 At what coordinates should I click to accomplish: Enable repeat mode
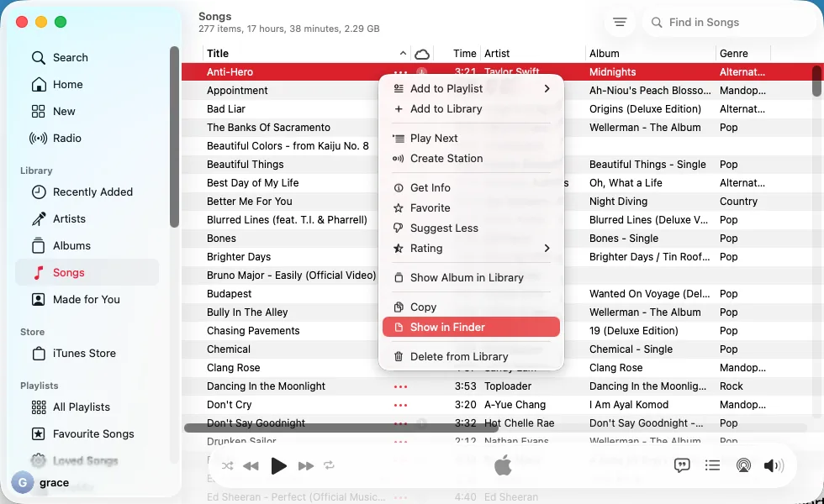(x=330, y=465)
